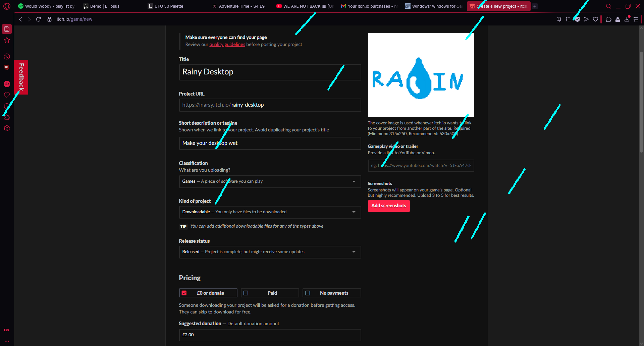644x346 pixels.
Task: Open the profile account icon in toolbar
Action: coord(618,19)
